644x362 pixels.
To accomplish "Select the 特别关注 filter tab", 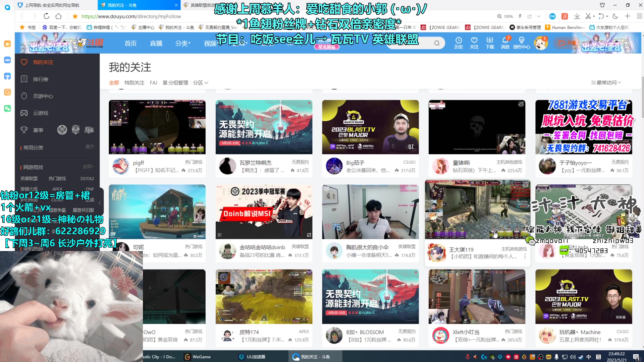I will click(134, 82).
